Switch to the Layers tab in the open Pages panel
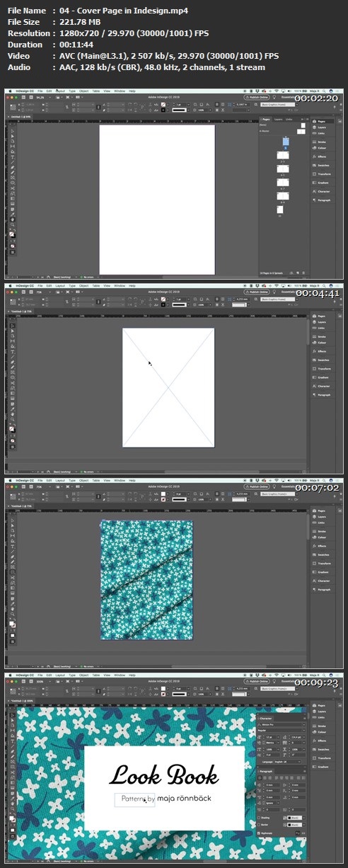 (x=279, y=120)
